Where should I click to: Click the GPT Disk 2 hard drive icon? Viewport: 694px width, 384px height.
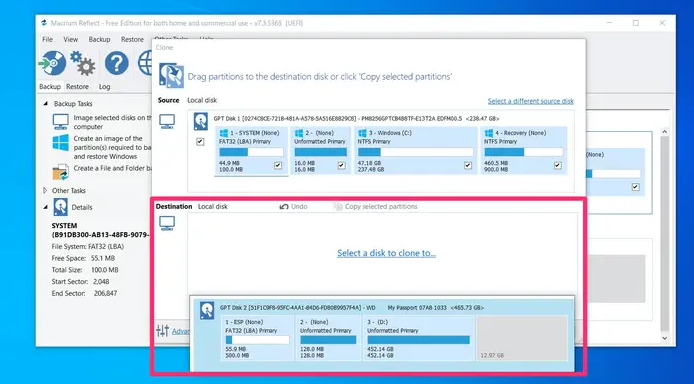207,311
